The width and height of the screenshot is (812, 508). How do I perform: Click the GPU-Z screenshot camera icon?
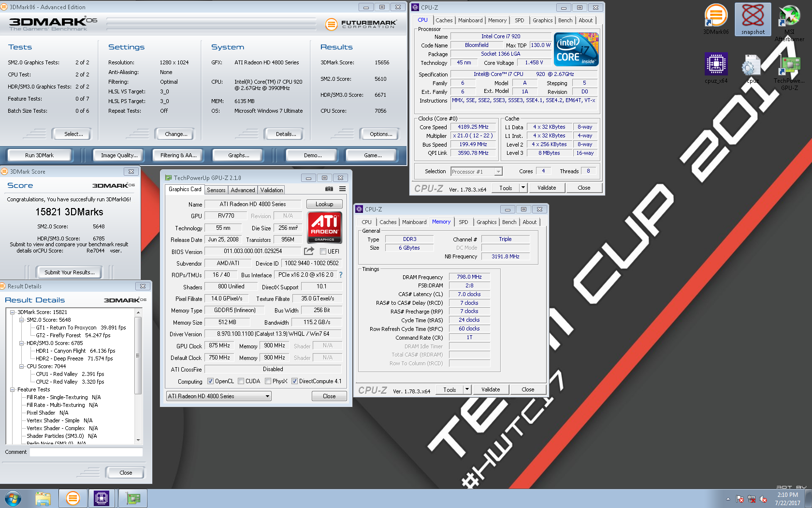point(329,189)
